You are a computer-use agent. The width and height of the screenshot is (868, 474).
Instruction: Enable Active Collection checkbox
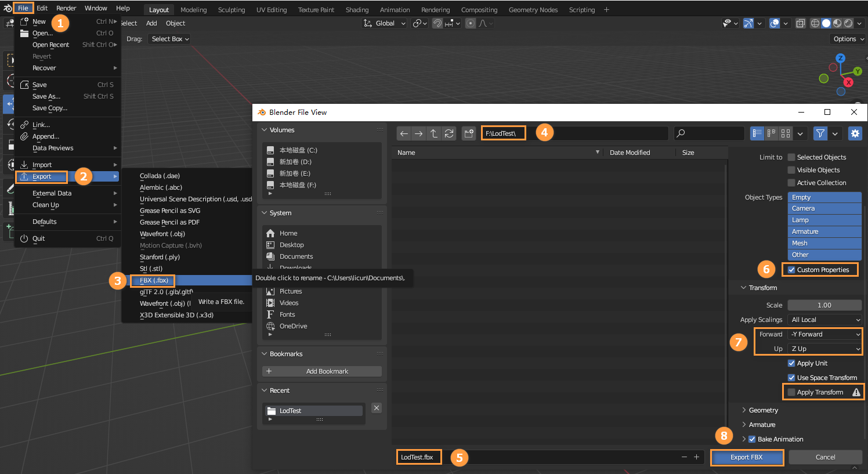point(791,183)
